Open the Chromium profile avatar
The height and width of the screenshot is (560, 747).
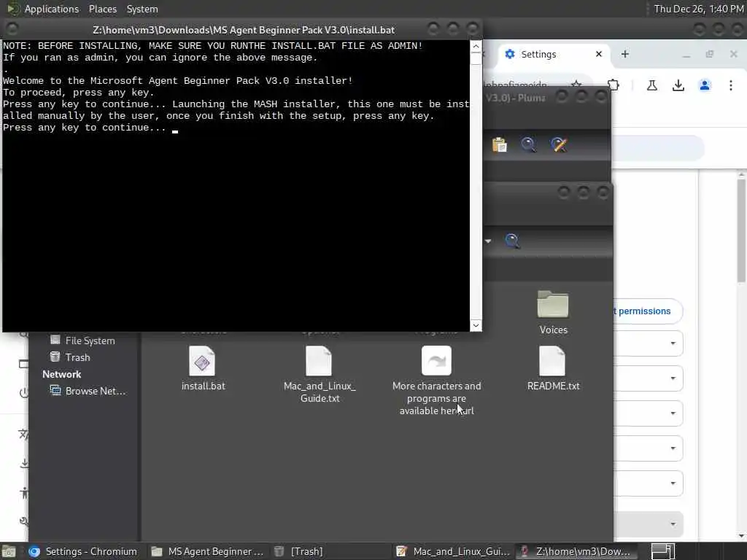coord(705,85)
